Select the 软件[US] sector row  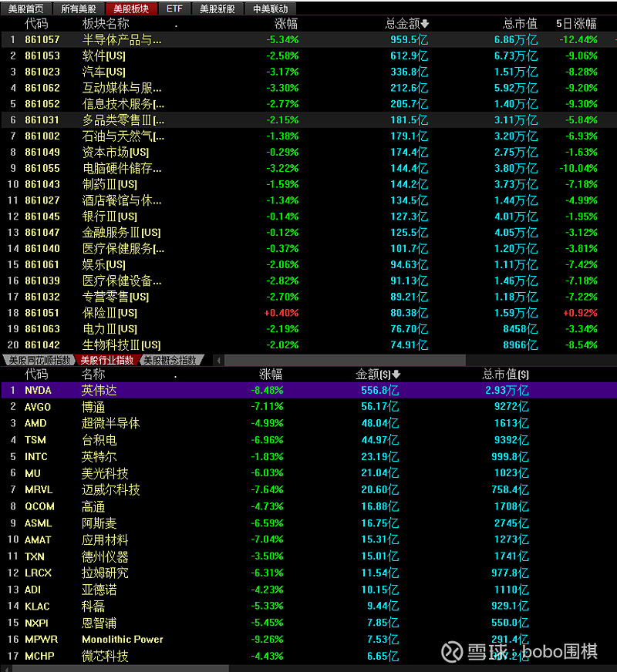point(308,55)
